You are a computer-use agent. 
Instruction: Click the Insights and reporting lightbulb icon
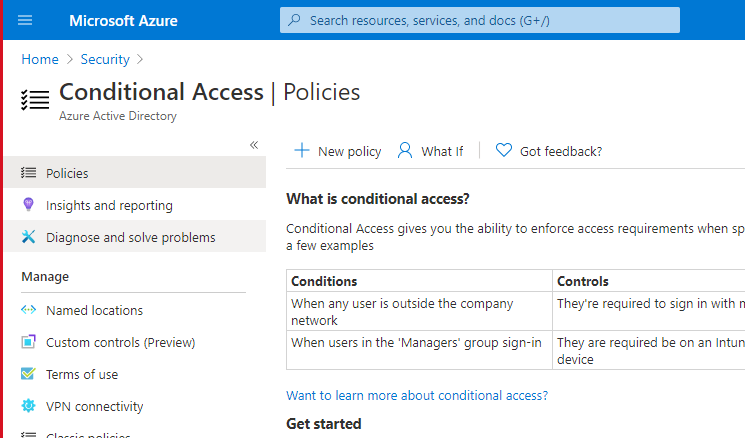click(28, 204)
